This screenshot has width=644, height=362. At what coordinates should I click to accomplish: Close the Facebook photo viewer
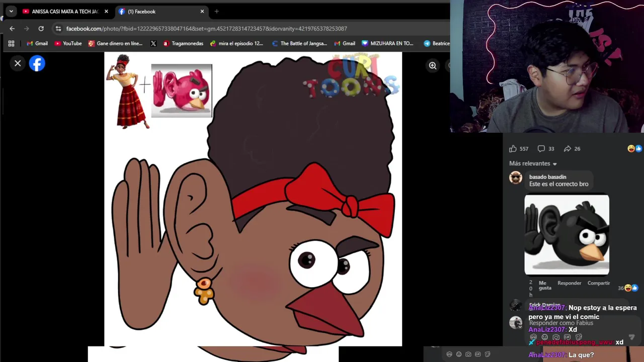coord(18,63)
